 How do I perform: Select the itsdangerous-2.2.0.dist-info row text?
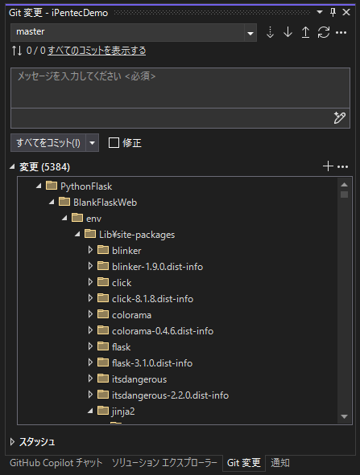tap(170, 395)
